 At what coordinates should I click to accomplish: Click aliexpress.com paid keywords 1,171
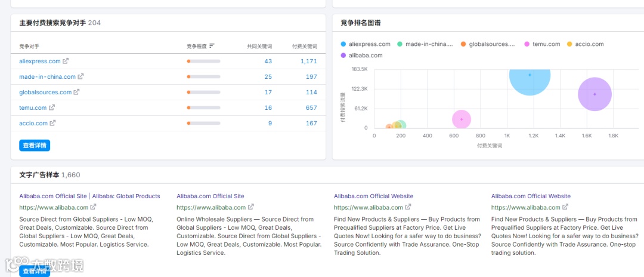click(x=309, y=61)
